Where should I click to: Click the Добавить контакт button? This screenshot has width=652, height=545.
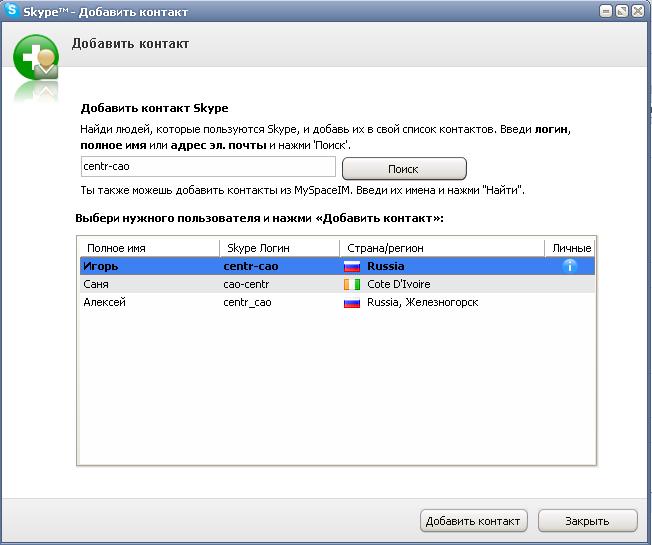(x=474, y=521)
